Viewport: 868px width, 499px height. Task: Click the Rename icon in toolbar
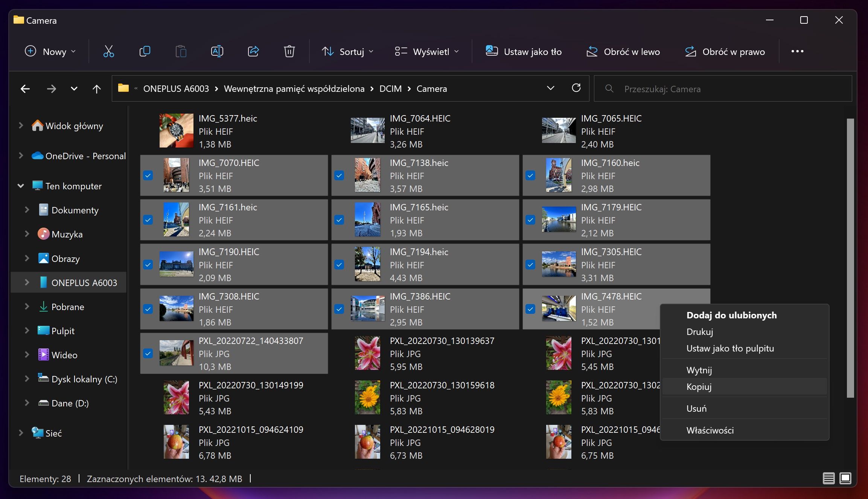point(217,51)
